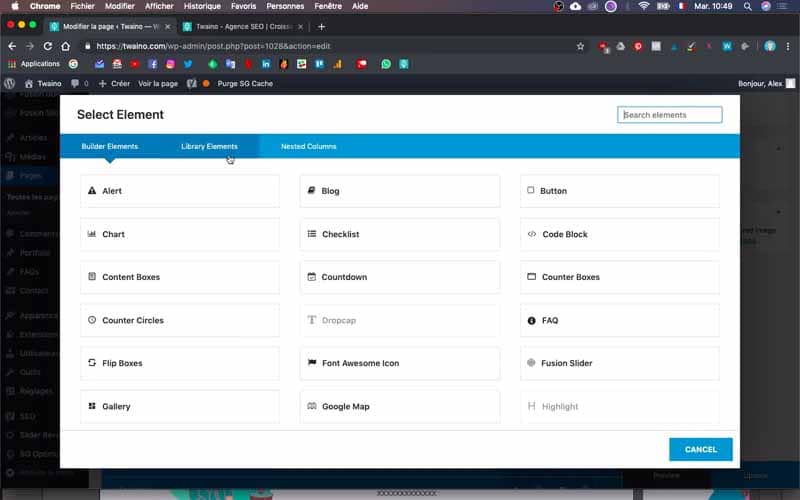Open the Facebook bookmark icon
Image resolution: width=800 pixels, height=500 pixels.
point(153,64)
